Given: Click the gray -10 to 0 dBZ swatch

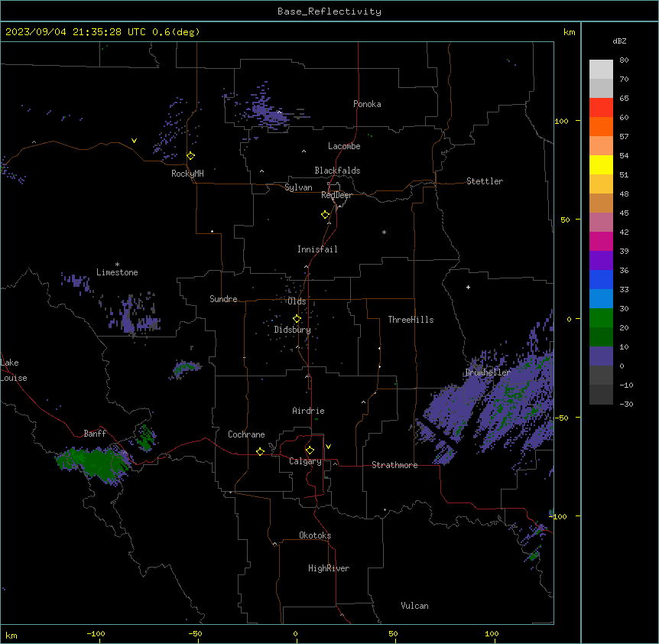Looking at the screenshot, I should [x=601, y=376].
